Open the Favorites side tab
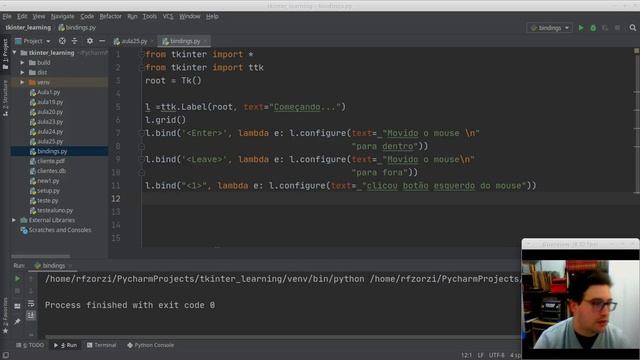This screenshot has width=640, height=360. [5, 315]
